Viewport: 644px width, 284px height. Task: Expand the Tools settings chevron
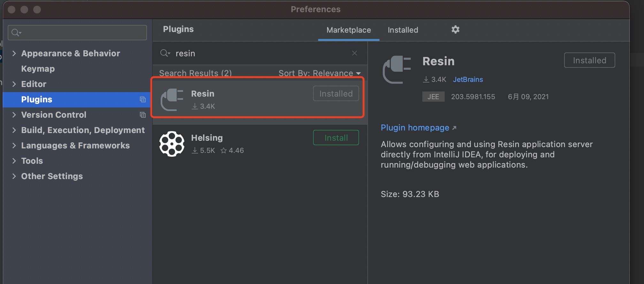(14, 161)
